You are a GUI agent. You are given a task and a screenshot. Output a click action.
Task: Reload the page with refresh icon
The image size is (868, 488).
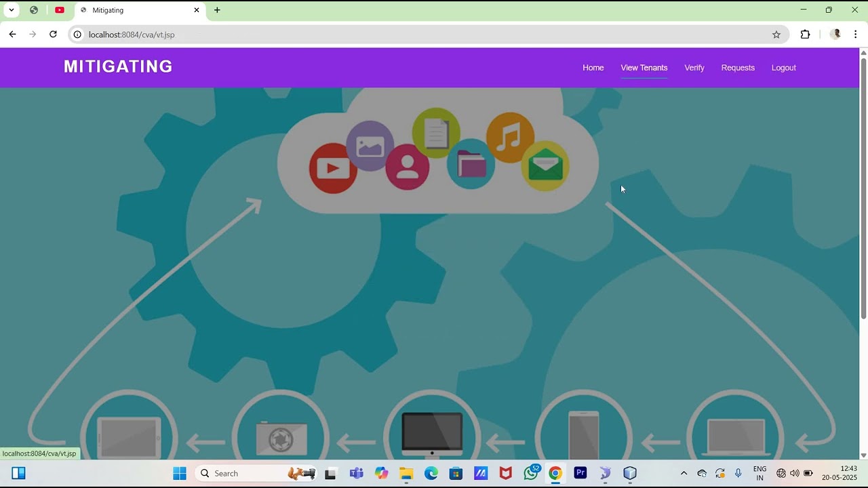coord(53,35)
